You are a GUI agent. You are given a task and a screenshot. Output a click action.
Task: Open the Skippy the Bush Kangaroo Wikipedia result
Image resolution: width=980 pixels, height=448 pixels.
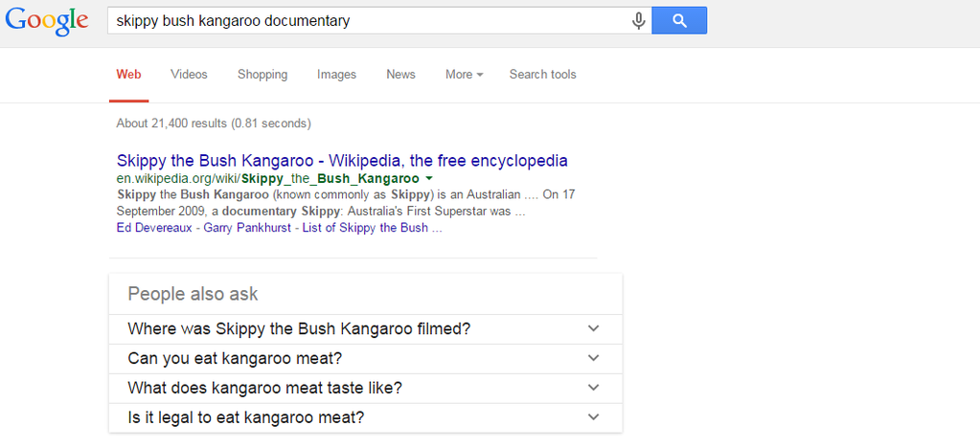(342, 161)
